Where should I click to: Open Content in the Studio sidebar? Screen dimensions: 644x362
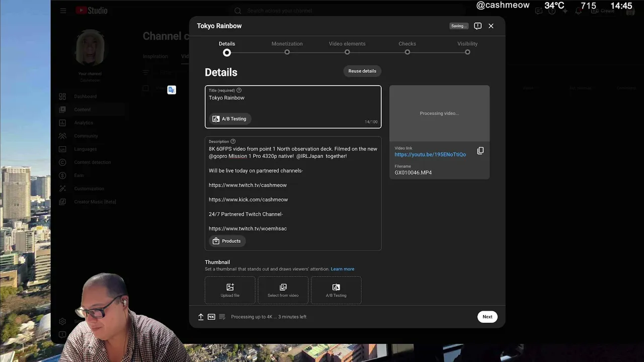[83, 110]
